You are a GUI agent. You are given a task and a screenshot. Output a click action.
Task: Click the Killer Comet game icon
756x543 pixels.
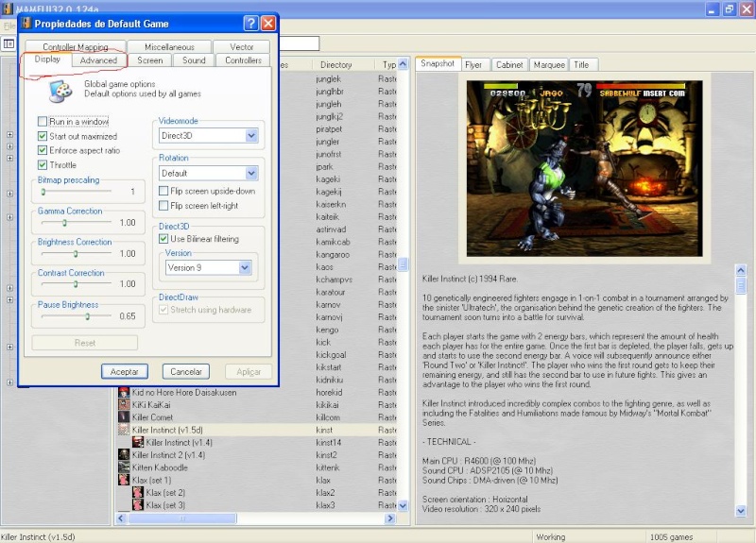tap(124, 417)
